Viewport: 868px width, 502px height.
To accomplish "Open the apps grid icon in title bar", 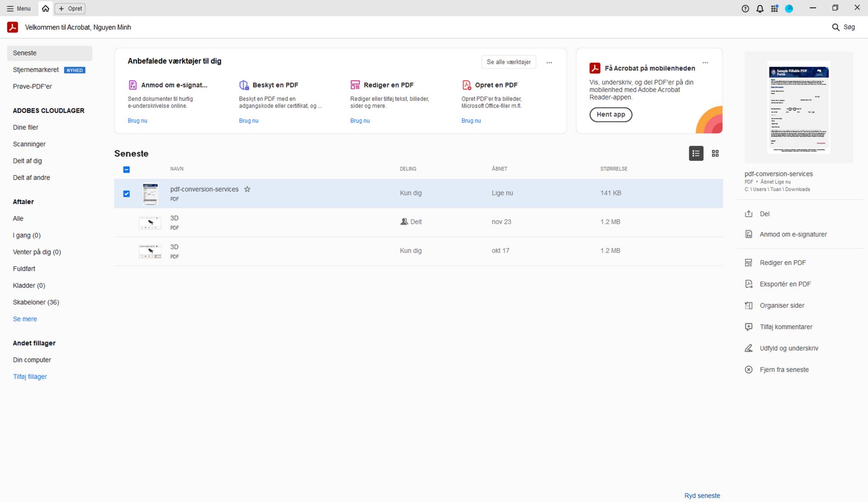I will click(x=774, y=9).
